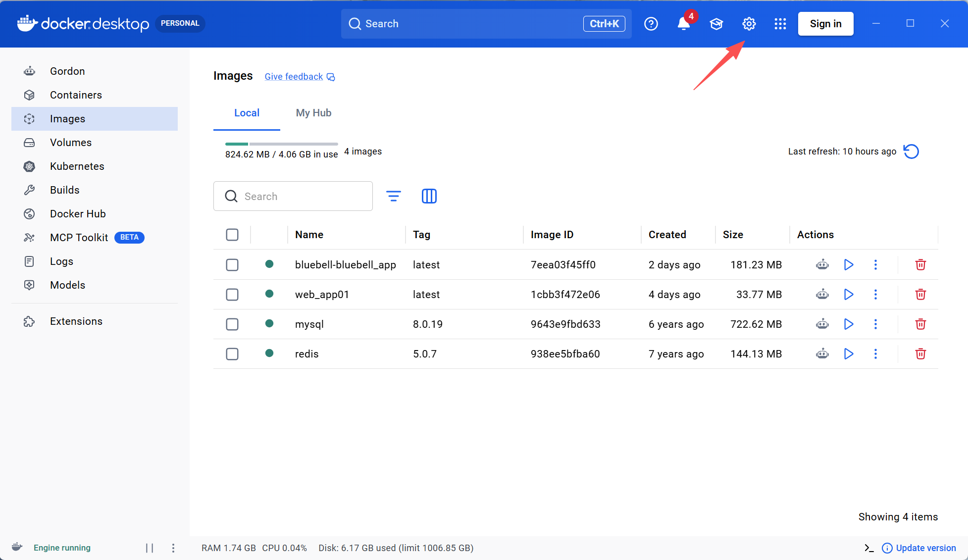The height and width of the screenshot is (560, 968).
Task: Delete the web_app01 image
Action: (x=920, y=294)
